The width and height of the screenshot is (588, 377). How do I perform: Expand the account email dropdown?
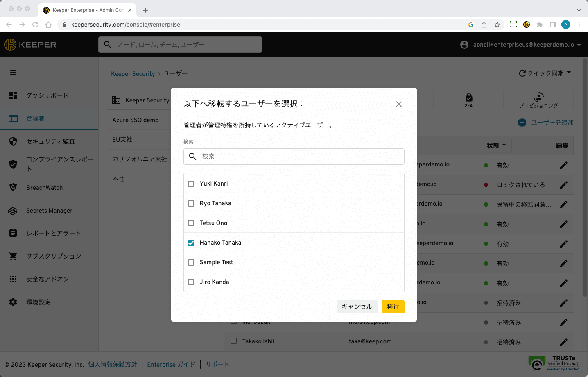click(x=579, y=45)
